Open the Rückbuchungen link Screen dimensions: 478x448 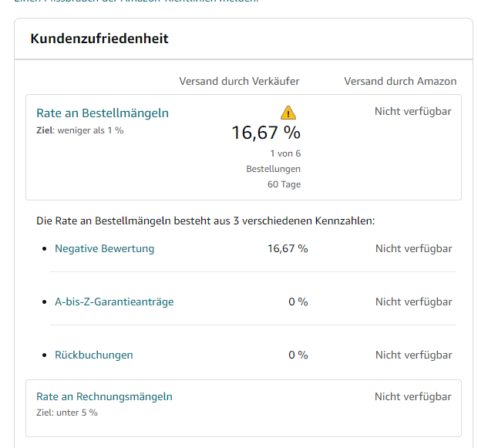[x=93, y=355]
